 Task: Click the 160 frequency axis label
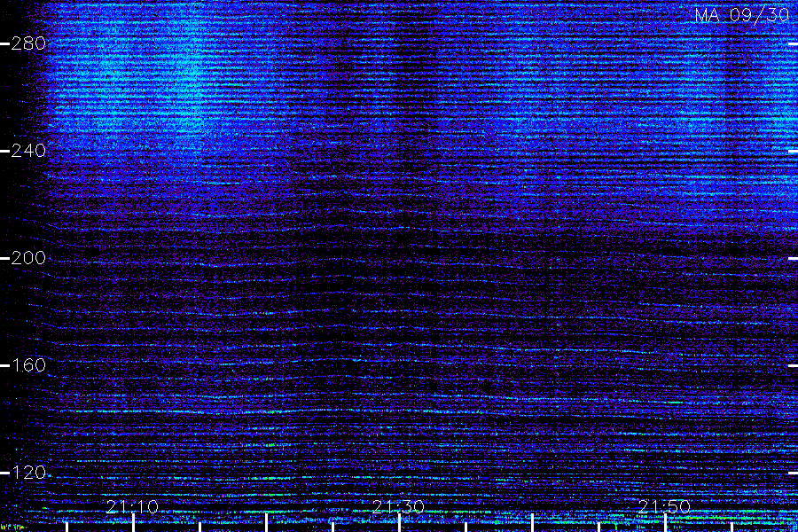point(28,365)
